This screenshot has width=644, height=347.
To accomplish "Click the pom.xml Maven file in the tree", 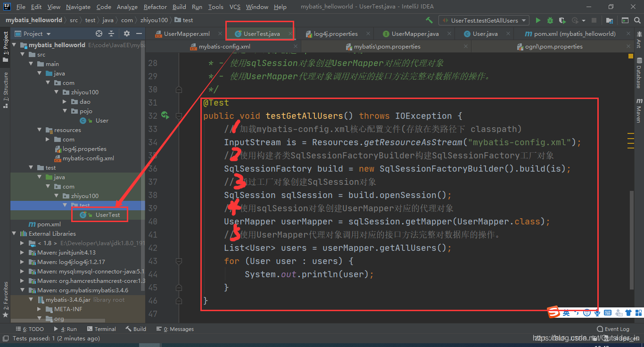I will [x=45, y=224].
